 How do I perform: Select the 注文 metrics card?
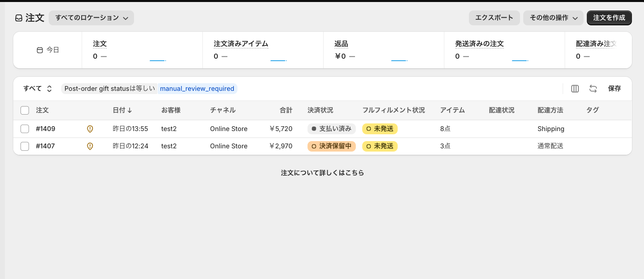(142, 50)
